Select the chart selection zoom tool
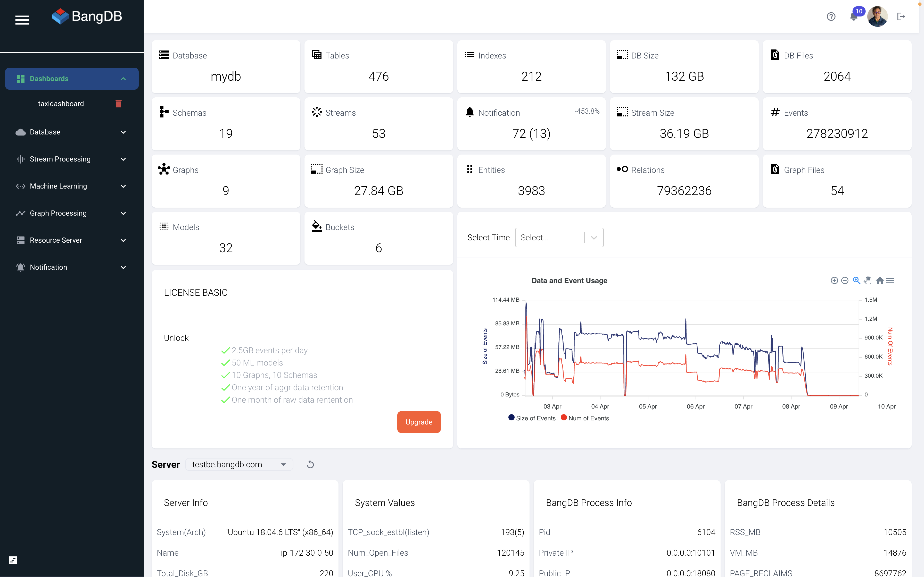This screenshot has height=577, width=924. click(856, 281)
